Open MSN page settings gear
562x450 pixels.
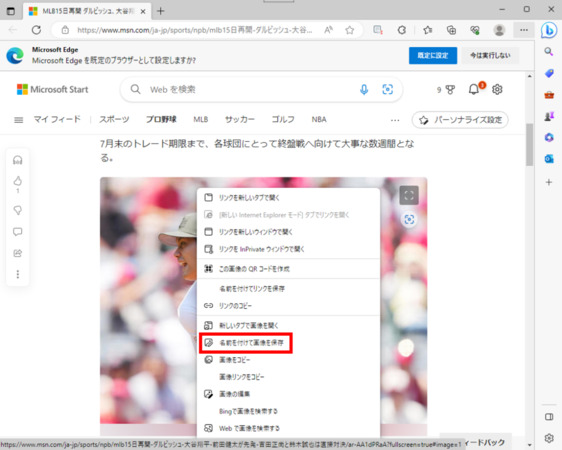click(x=497, y=89)
